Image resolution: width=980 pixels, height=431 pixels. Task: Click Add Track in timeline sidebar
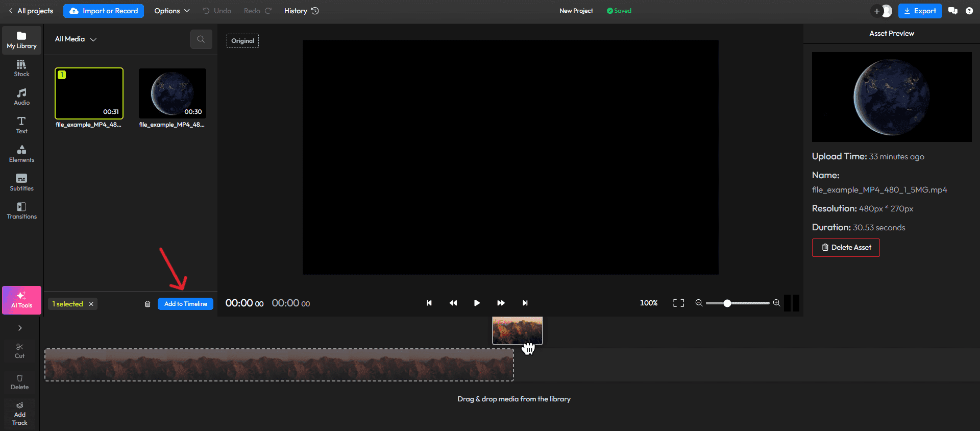point(19,414)
